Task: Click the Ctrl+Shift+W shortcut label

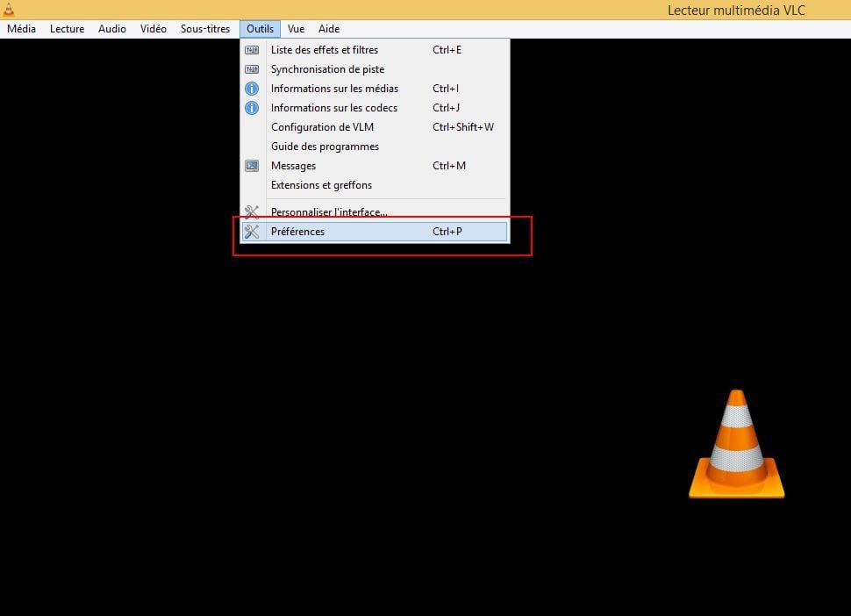Action: pyautogui.click(x=463, y=127)
